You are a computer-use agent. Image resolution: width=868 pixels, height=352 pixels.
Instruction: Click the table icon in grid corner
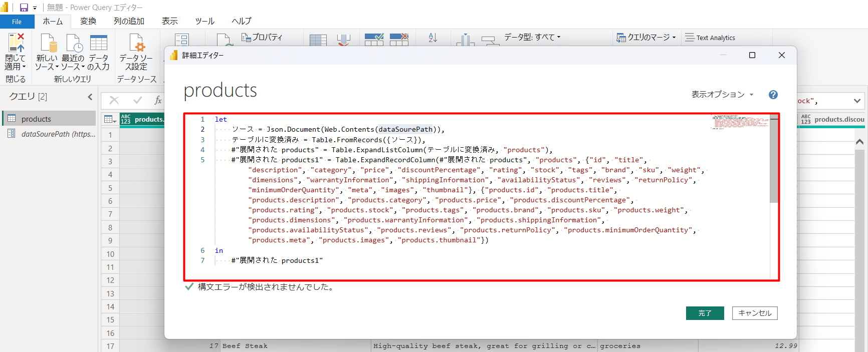(108, 119)
